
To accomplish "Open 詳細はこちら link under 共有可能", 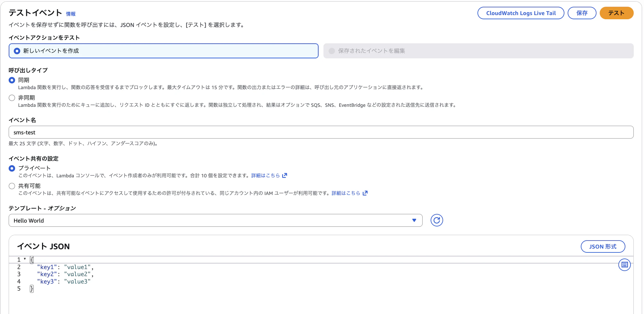I will pyautogui.click(x=346, y=193).
